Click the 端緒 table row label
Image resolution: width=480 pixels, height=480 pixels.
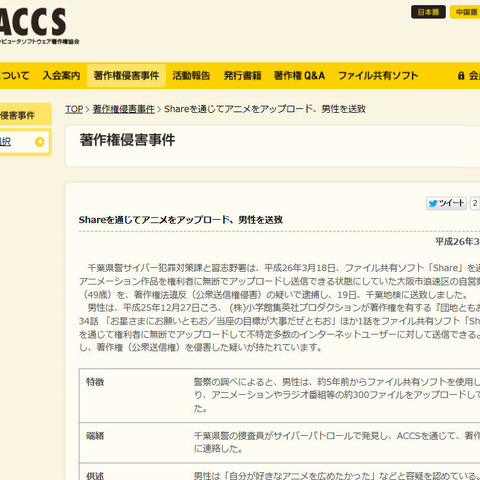95,436
